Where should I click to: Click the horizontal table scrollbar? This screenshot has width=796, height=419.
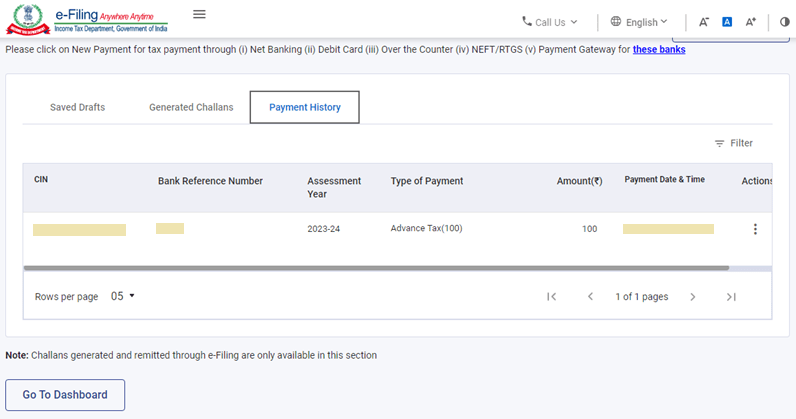coord(376,268)
